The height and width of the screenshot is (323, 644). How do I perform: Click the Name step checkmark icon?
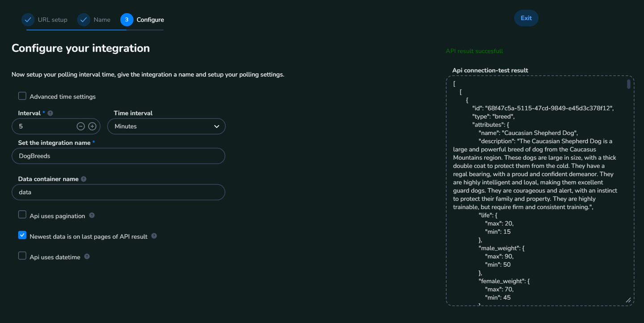click(x=84, y=20)
